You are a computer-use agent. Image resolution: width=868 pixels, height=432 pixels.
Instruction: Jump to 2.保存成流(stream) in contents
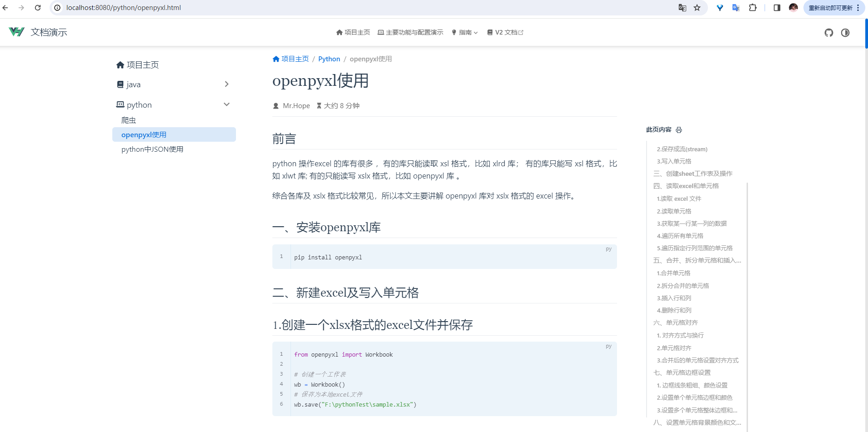point(682,149)
